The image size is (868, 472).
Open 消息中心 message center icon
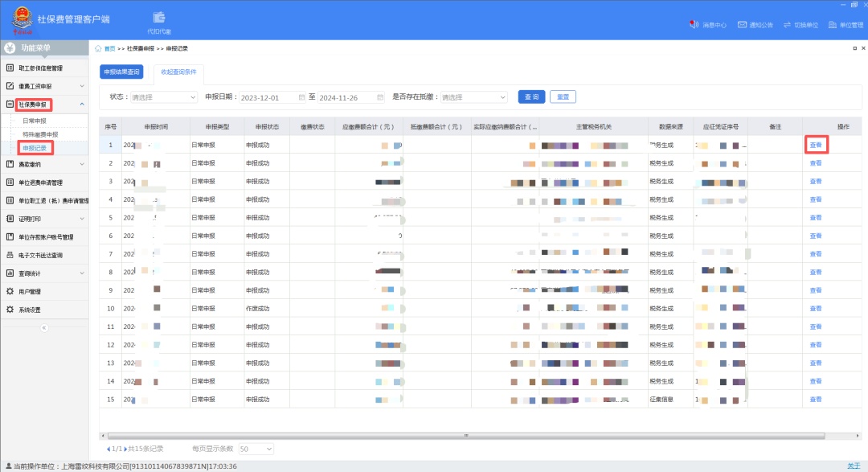pyautogui.click(x=694, y=25)
